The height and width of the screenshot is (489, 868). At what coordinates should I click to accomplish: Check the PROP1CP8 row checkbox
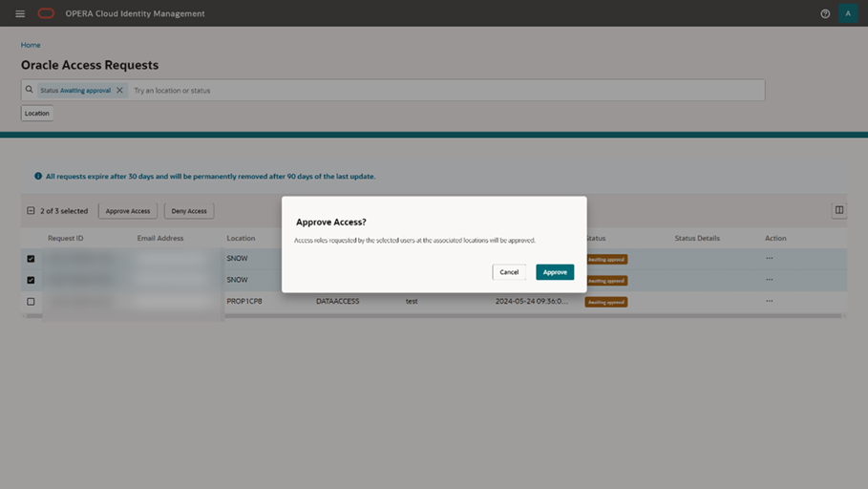31,302
